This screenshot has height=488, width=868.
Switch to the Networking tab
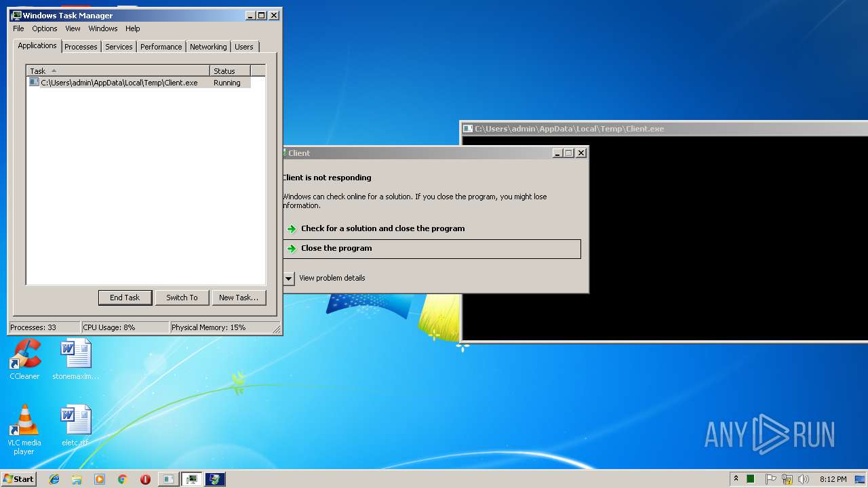[x=208, y=47]
